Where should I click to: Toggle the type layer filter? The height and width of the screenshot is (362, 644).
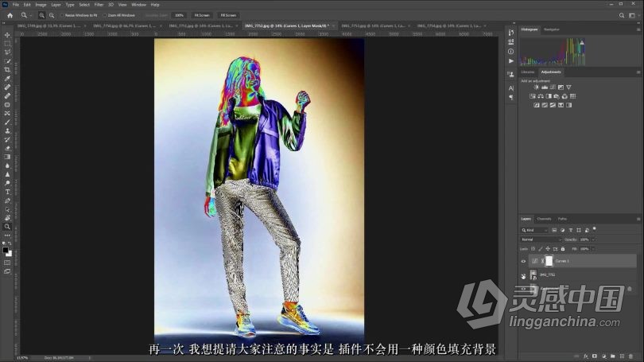point(571,230)
